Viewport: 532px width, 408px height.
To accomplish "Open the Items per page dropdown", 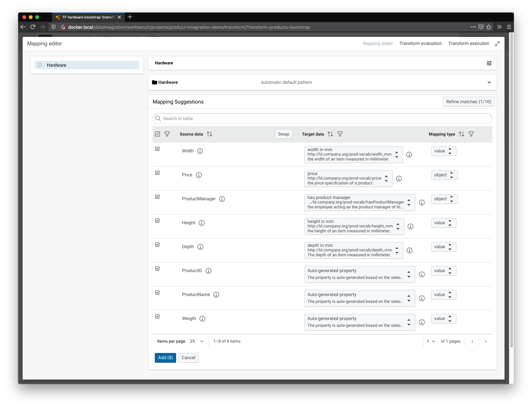I will (x=197, y=341).
